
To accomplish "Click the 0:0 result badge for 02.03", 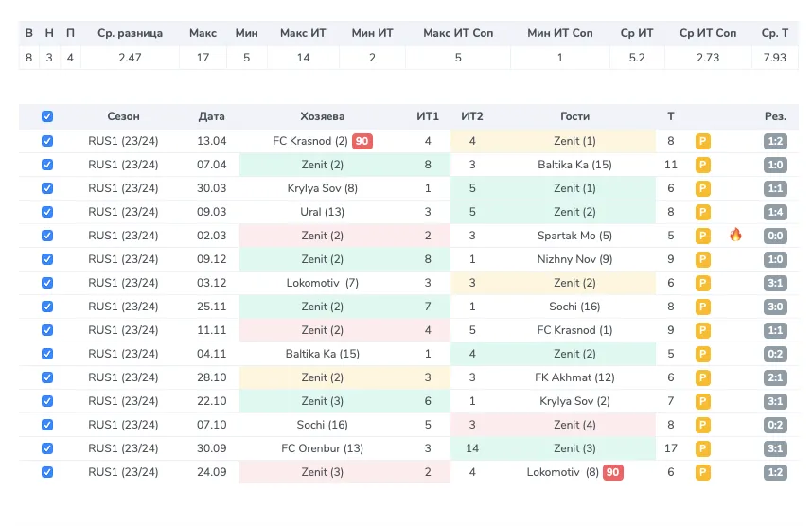I will pos(775,237).
